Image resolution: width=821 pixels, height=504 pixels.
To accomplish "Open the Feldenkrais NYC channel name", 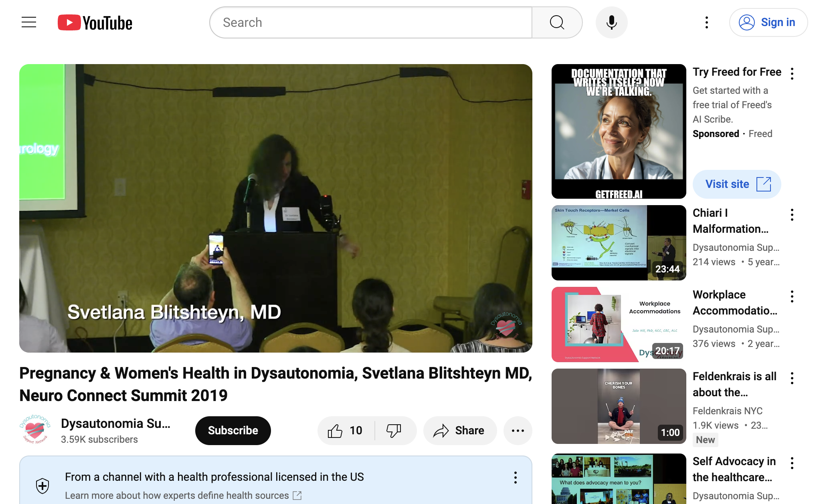I will pyautogui.click(x=728, y=411).
